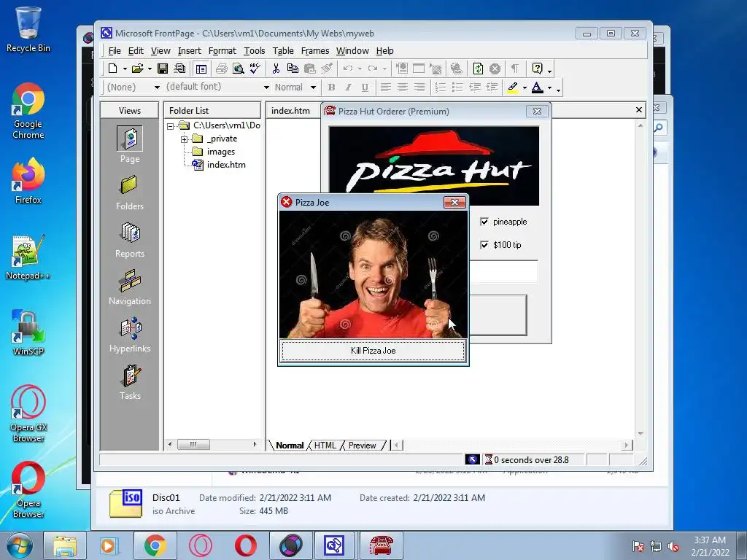
Task: Click the Cut scissors icon
Action: coord(275,69)
